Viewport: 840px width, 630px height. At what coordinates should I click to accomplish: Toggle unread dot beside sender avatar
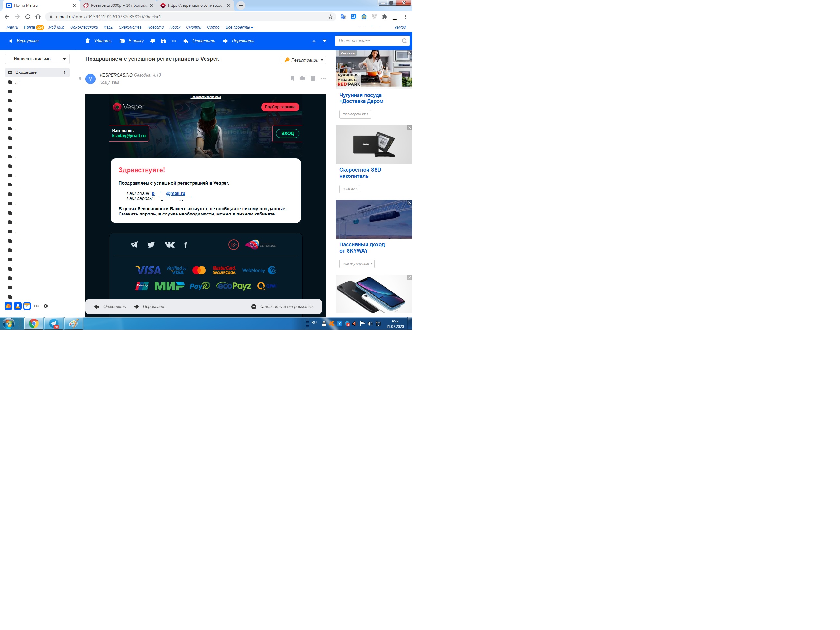(80, 78)
